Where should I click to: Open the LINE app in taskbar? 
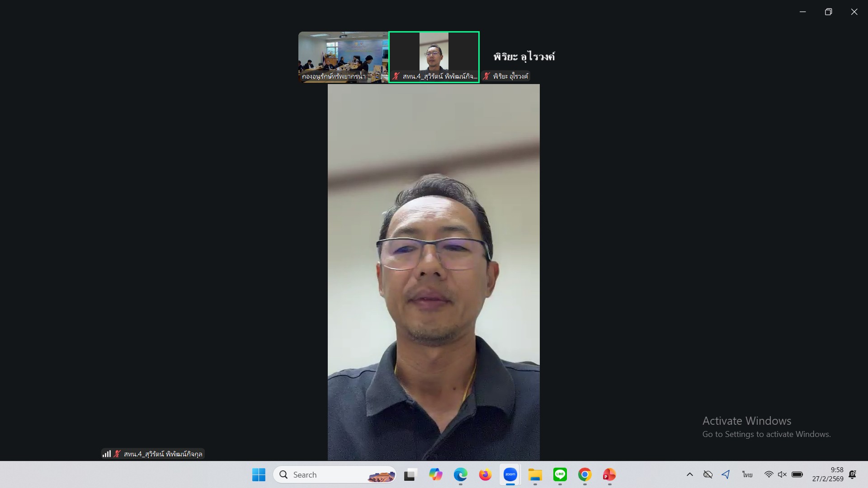tap(560, 474)
